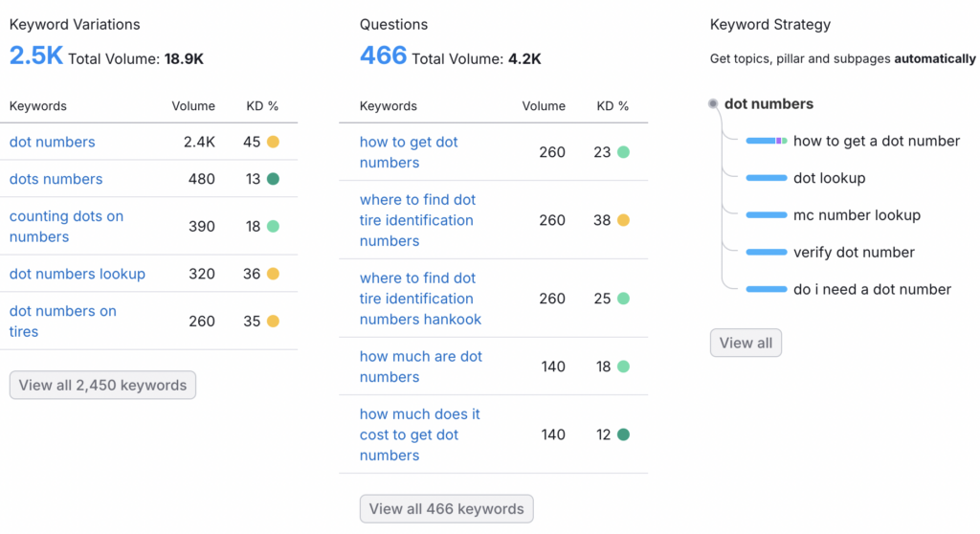Click the blue bar beside dot lookup

pyautogui.click(x=767, y=178)
